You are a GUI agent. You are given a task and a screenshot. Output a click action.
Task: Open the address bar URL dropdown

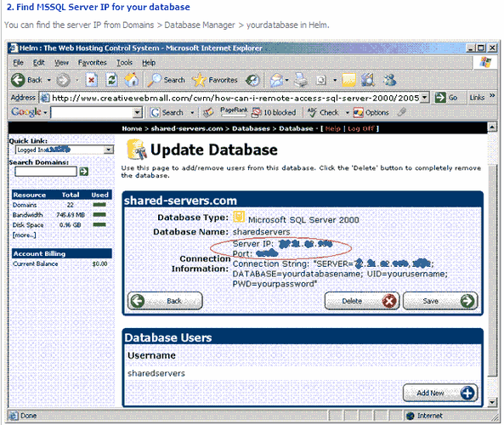(x=425, y=98)
